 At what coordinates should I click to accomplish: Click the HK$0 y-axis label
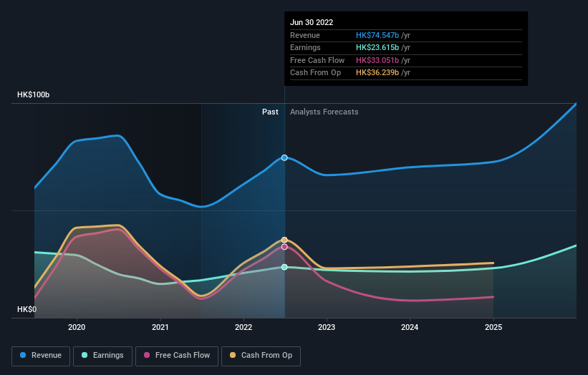tap(27, 309)
